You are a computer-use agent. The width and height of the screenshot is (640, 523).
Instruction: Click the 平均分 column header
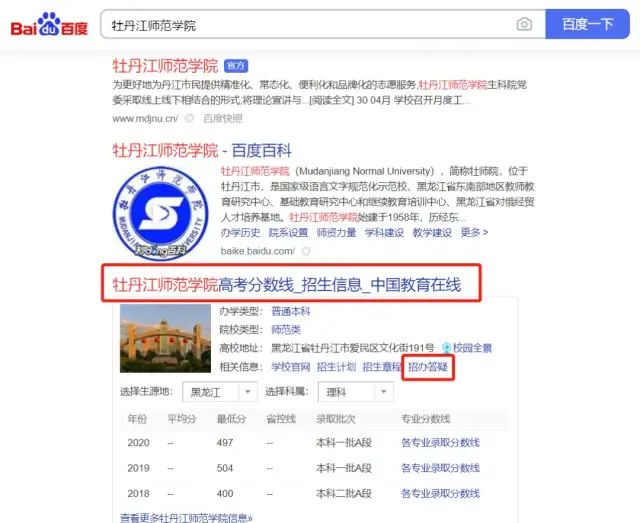182,418
